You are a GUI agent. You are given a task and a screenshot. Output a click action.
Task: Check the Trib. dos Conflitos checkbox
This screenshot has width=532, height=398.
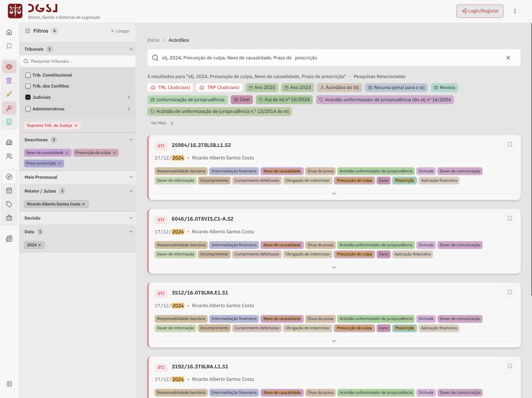point(28,86)
